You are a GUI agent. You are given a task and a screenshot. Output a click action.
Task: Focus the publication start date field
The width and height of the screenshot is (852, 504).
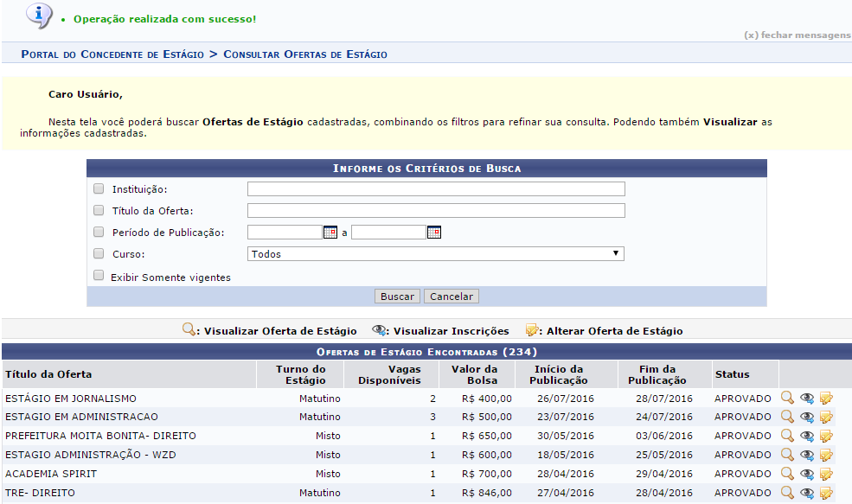pyautogui.click(x=285, y=233)
